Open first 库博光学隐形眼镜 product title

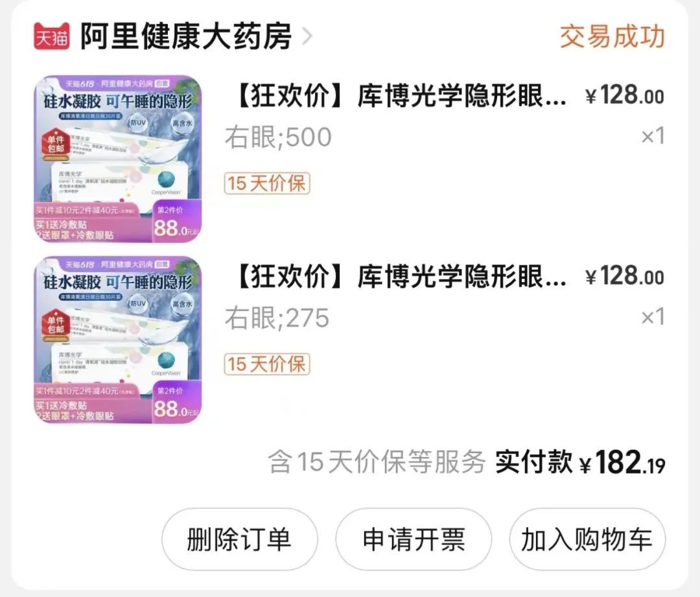(401, 96)
